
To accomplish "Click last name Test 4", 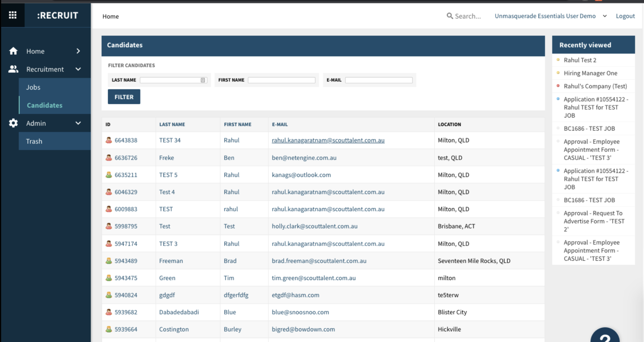I will pos(167,192).
